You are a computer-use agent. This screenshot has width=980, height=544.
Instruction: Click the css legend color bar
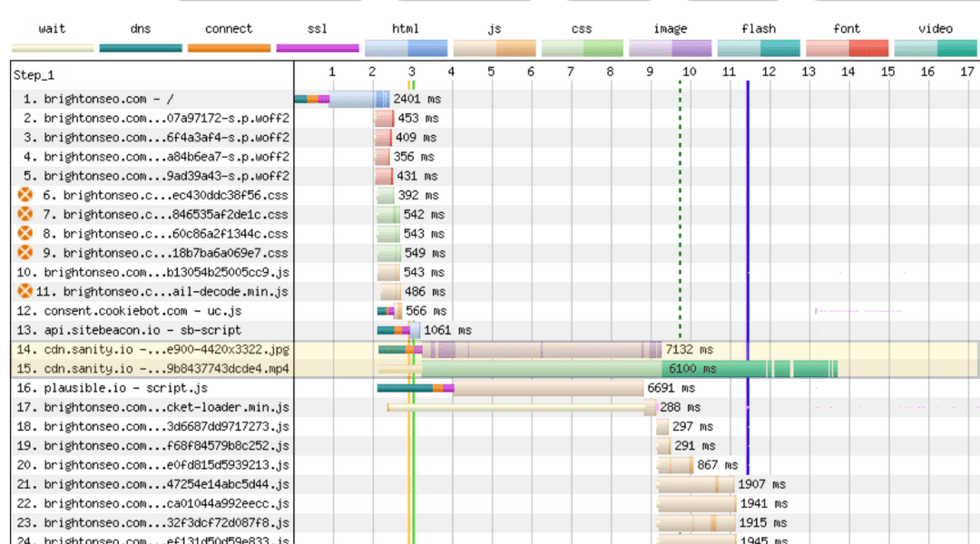coord(582,48)
